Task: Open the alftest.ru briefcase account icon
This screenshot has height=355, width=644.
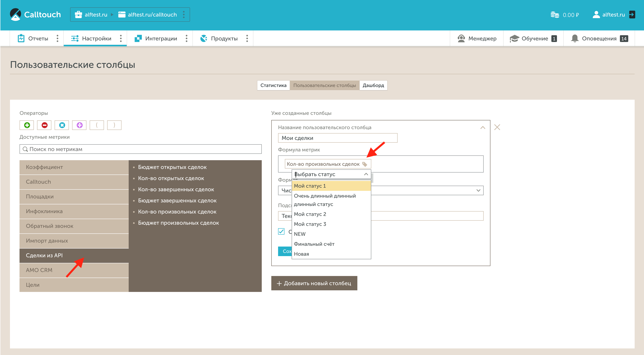Action: click(x=78, y=15)
